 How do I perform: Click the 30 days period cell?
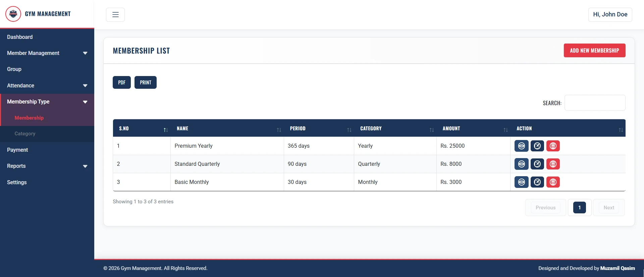tap(319, 182)
